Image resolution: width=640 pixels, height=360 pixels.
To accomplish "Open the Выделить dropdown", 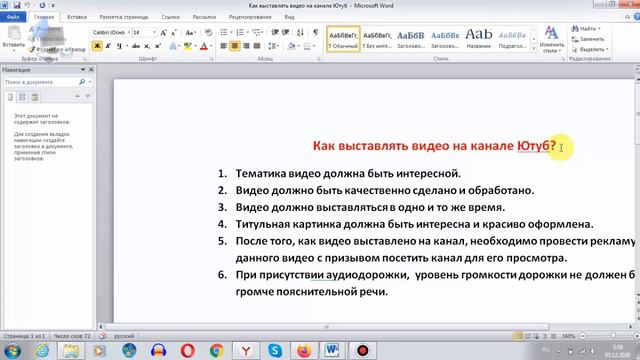I will (590, 49).
